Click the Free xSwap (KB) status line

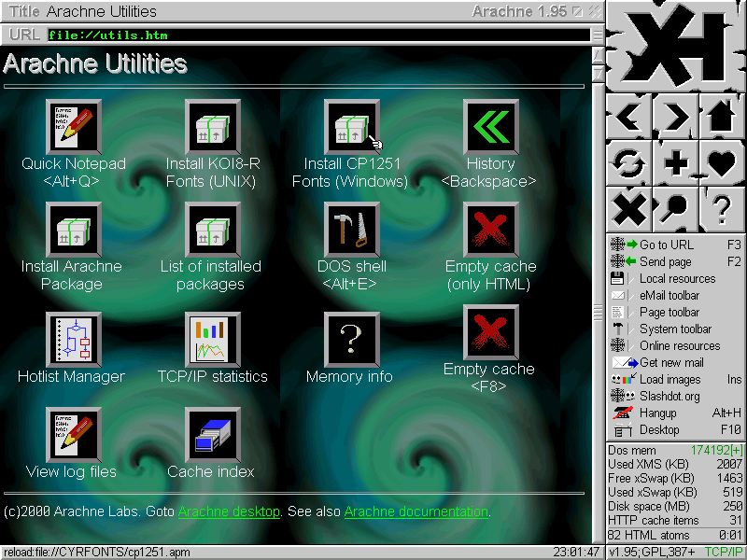click(x=675, y=478)
